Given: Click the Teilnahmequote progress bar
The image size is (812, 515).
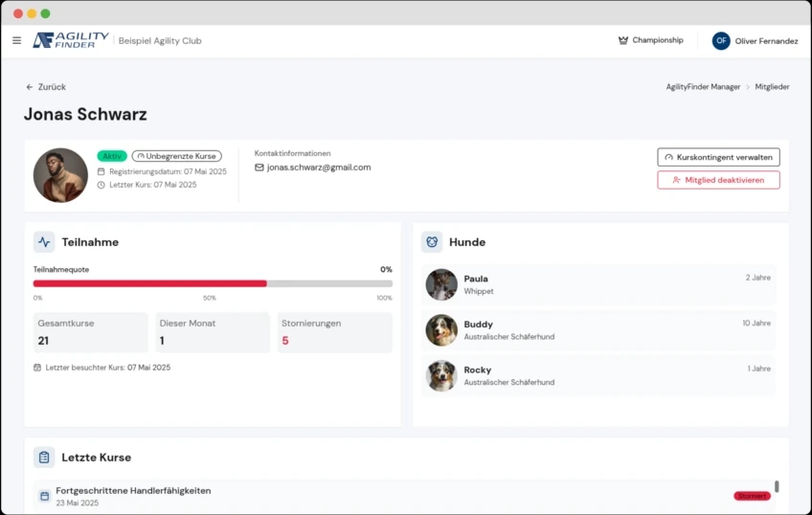Looking at the screenshot, I should tap(213, 283).
